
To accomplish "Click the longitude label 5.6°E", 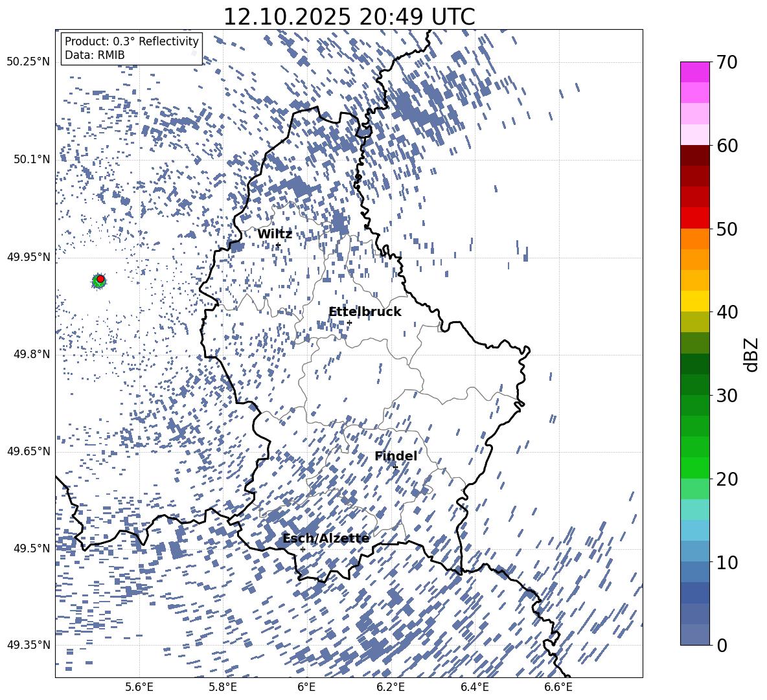I will [139, 687].
